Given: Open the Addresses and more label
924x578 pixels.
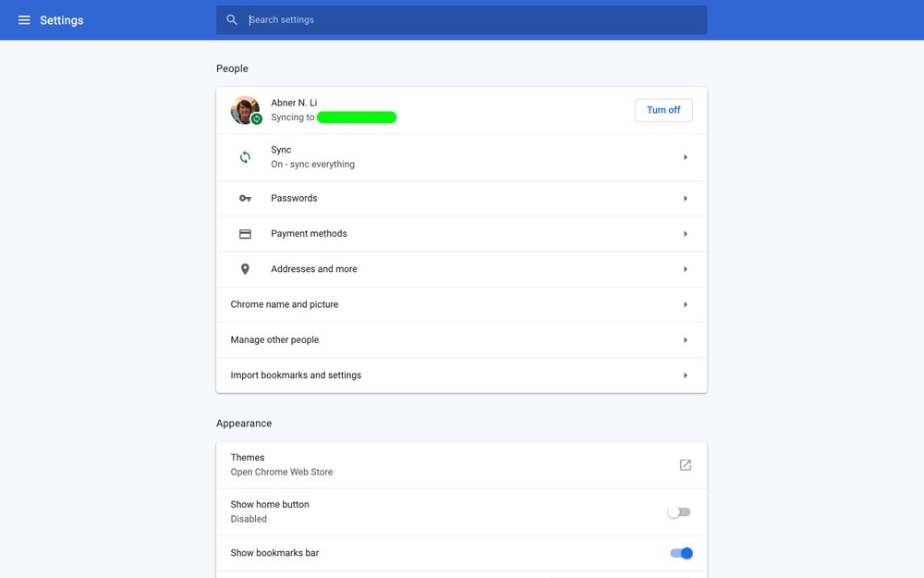Looking at the screenshot, I should pos(314,269).
